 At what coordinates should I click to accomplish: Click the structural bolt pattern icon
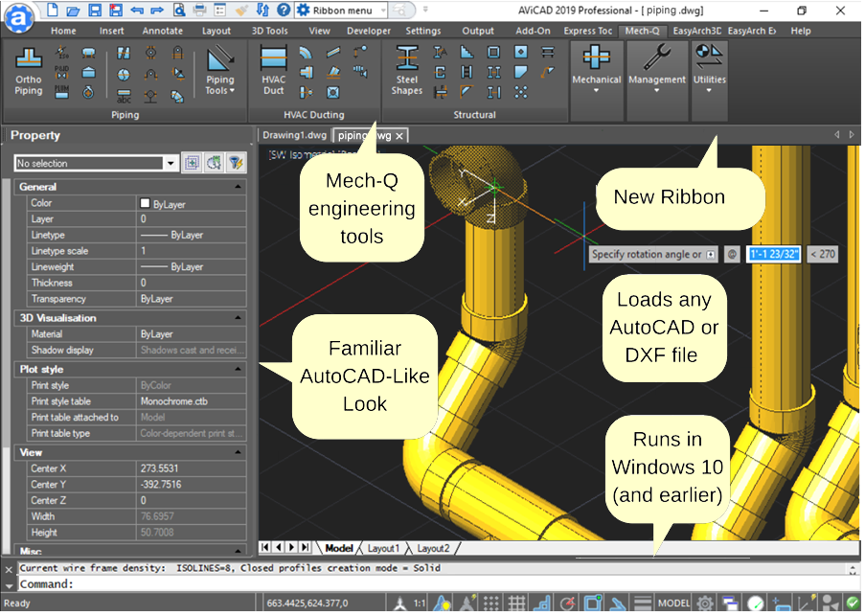click(x=521, y=92)
